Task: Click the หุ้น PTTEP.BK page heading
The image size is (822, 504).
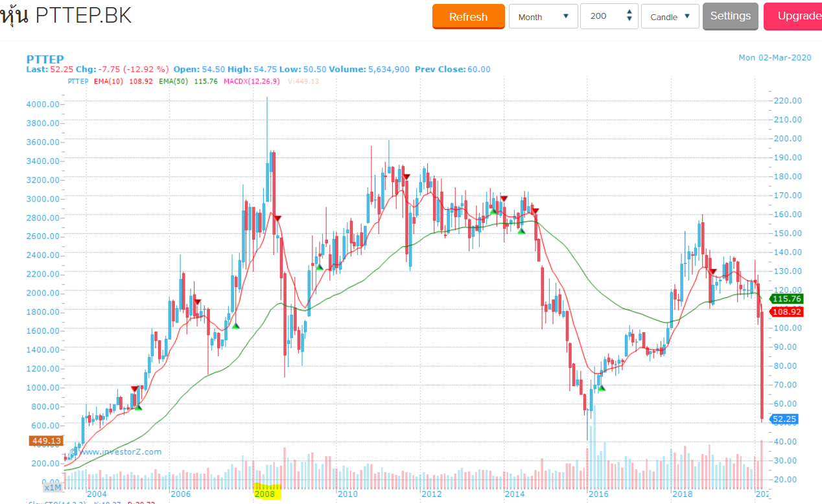Action: coord(66,16)
